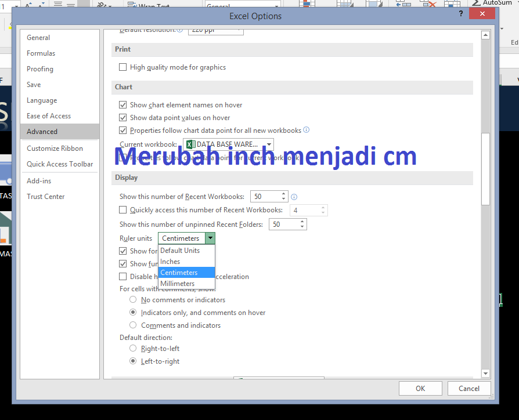
Task: Click info icon beside Recent Workbooks spinner
Action: tap(294, 197)
